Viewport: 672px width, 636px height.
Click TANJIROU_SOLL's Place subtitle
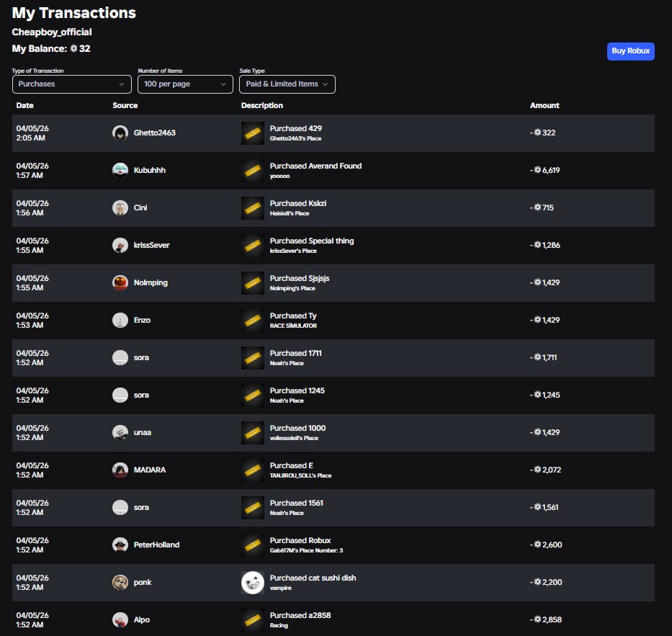pyautogui.click(x=300, y=475)
